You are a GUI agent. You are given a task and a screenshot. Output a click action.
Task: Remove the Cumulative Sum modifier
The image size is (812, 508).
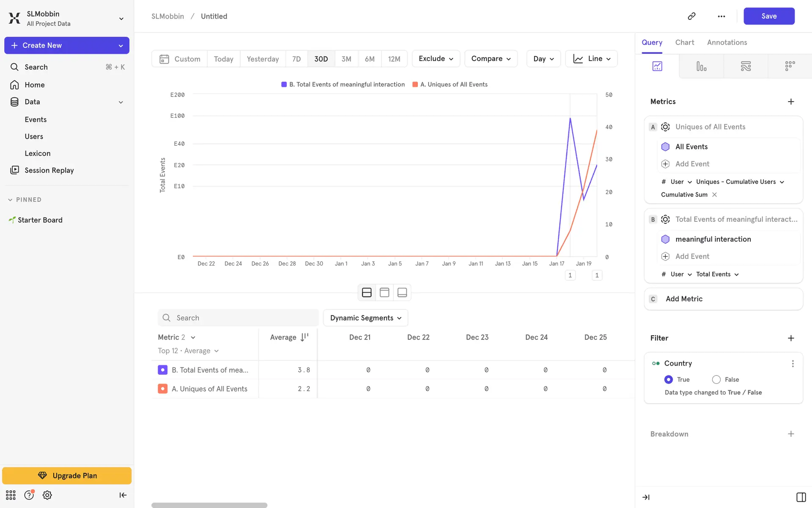714,195
